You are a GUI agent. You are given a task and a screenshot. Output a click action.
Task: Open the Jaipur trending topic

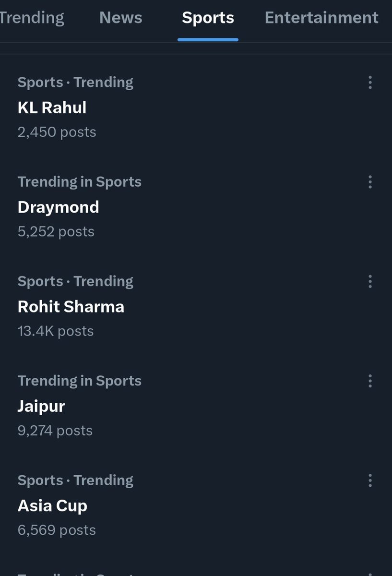(x=41, y=406)
